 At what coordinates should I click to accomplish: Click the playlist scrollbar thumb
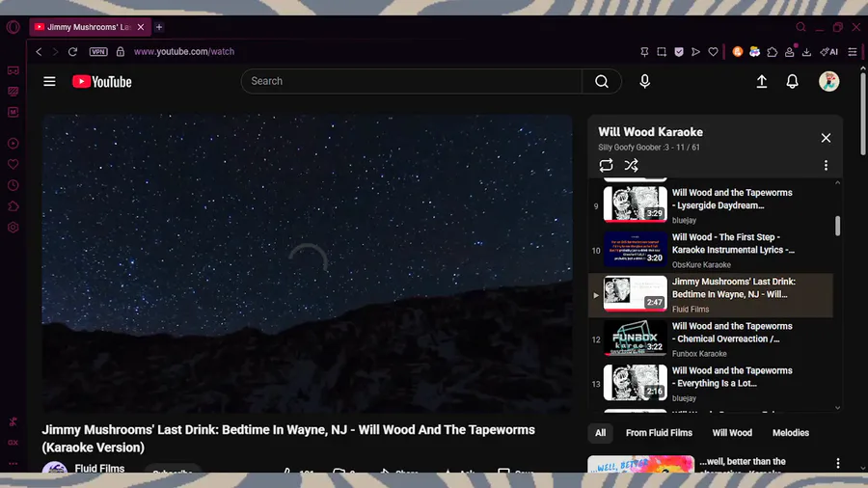[837, 226]
